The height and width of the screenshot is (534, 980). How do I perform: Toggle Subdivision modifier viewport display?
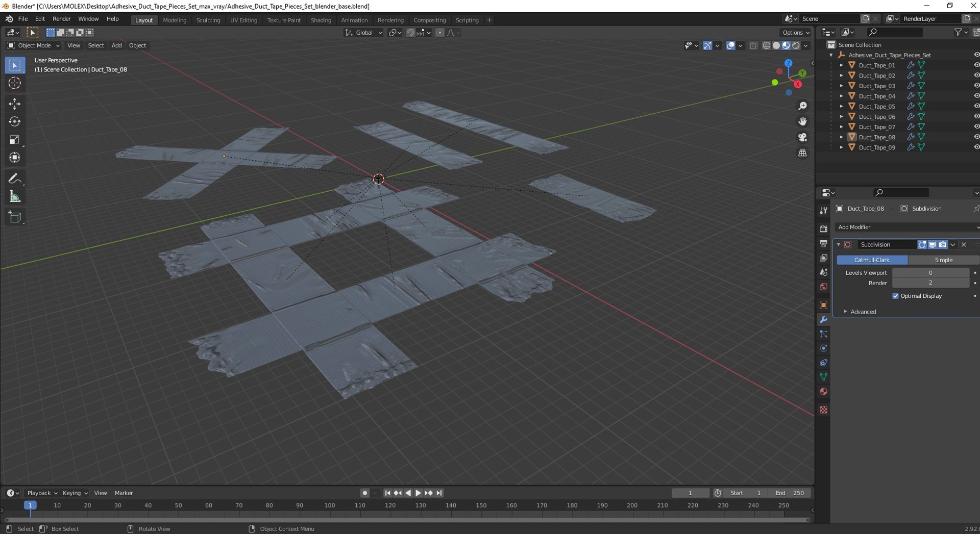coord(933,245)
